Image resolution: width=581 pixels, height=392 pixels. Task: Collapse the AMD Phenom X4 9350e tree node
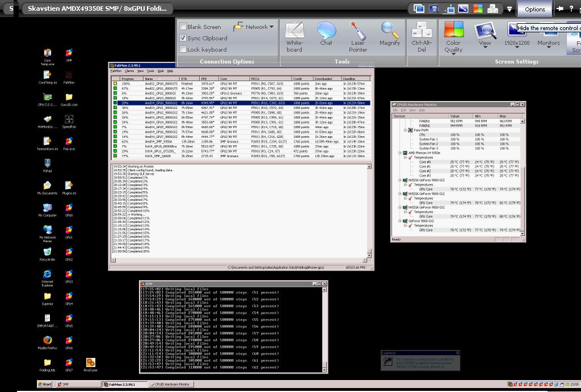click(x=401, y=153)
